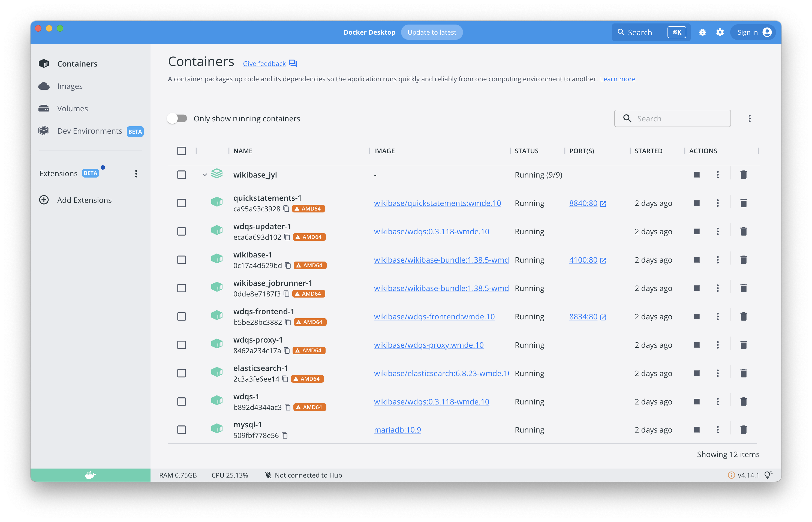
Task: Open more actions for wdqs-proxy-1
Action: tap(717, 345)
